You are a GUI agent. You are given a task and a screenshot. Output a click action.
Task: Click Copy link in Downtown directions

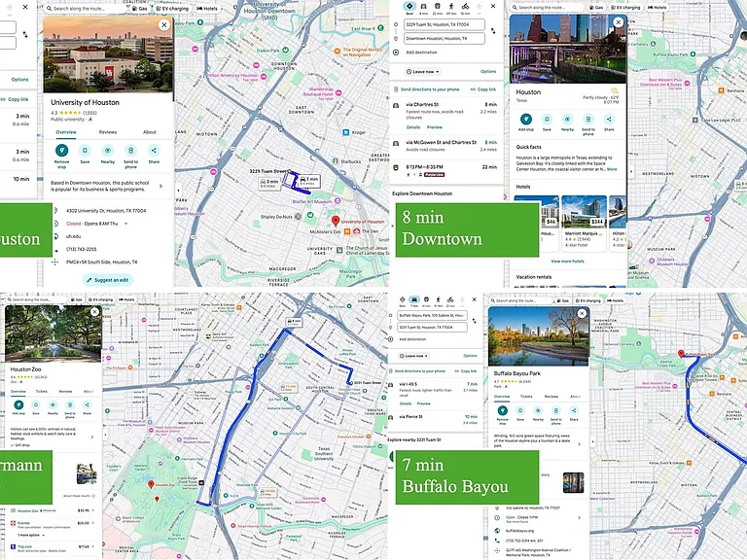point(483,89)
